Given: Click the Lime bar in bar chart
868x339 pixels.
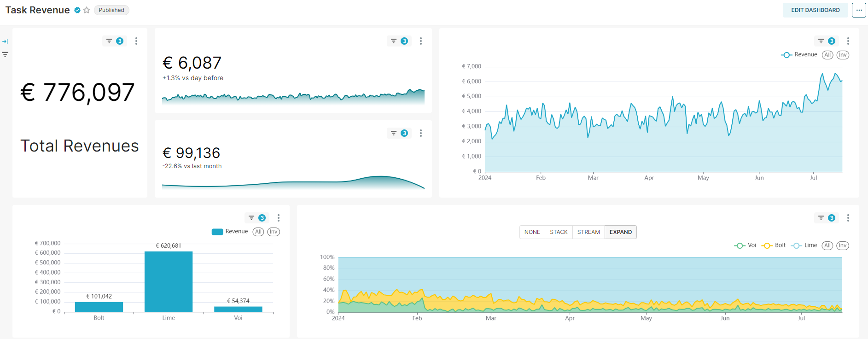Looking at the screenshot, I should (x=169, y=281).
